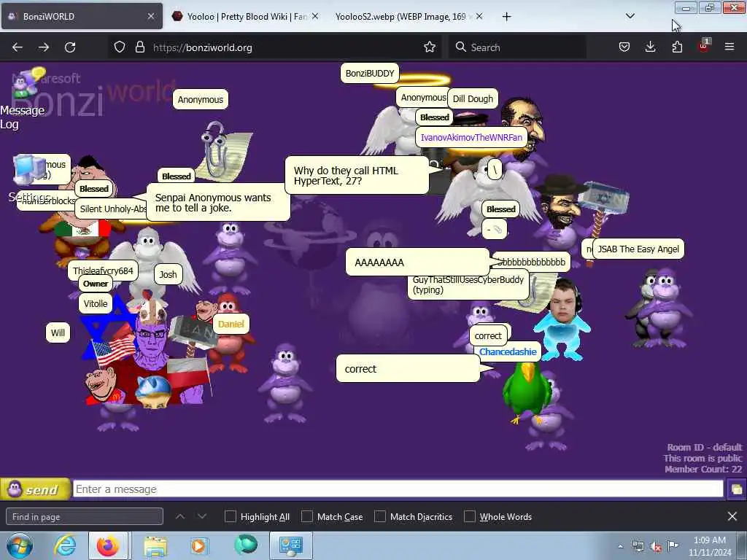Viewport: 747px width, 560px height.
Task: Click the Thisleafycry684 name tag
Action: click(102, 270)
